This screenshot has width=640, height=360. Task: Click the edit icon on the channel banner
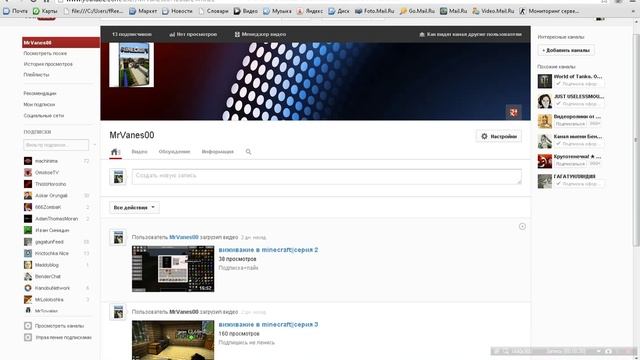coord(513,112)
